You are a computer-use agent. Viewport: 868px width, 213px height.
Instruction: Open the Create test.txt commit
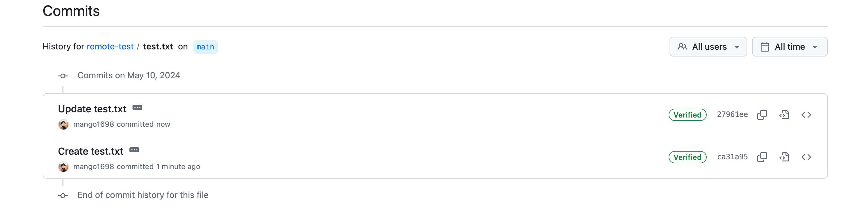[x=90, y=151]
